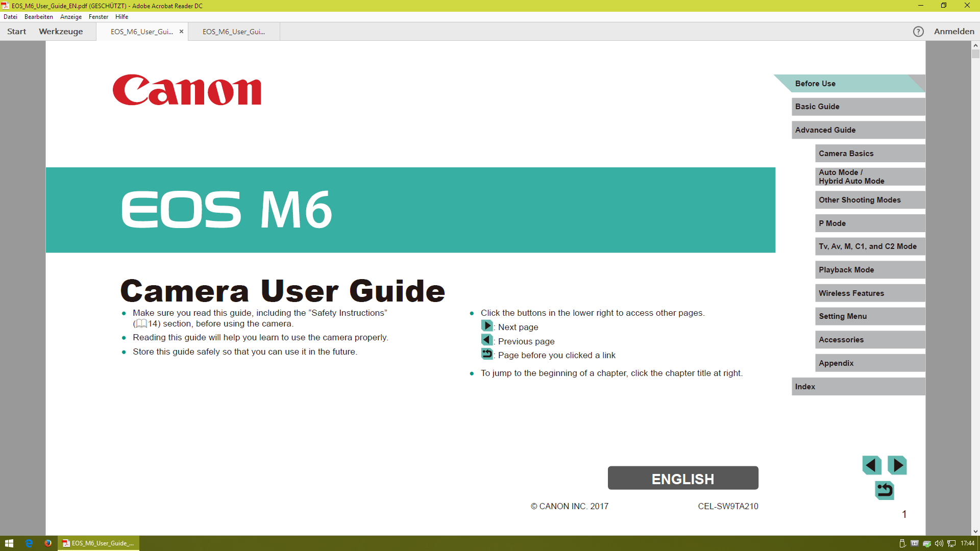
Task: Open Accessories chapter
Action: (870, 340)
